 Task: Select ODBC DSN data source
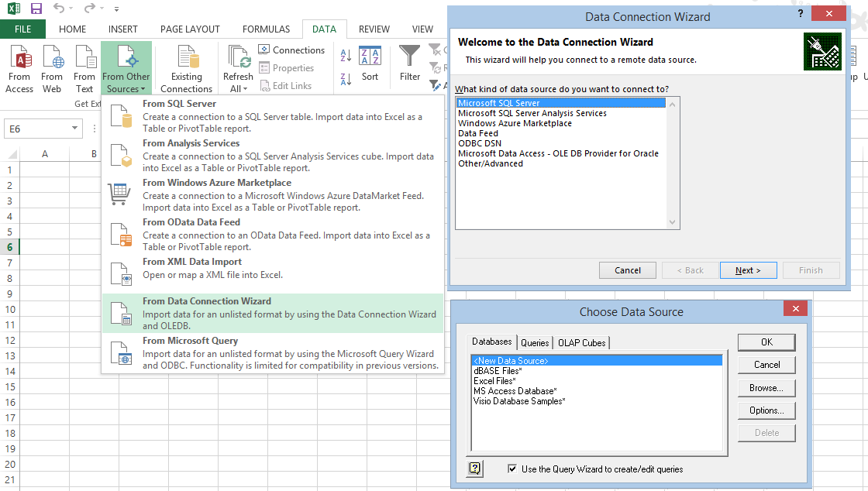click(561, 143)
